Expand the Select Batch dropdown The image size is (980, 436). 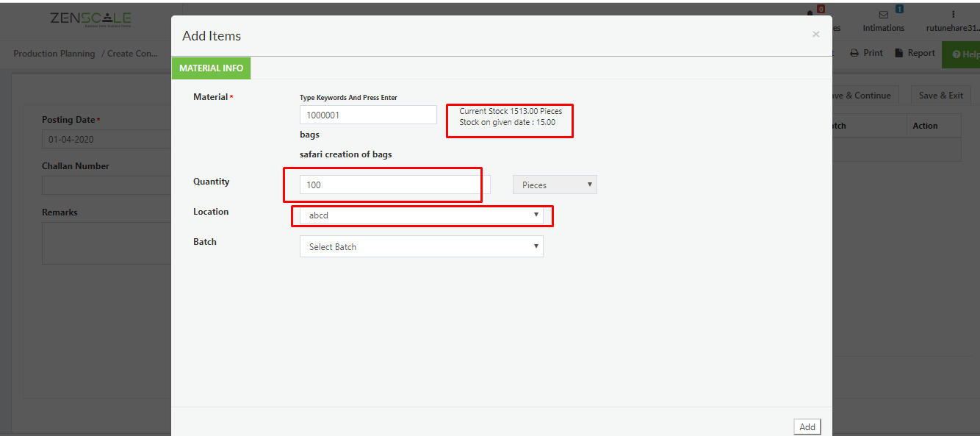click(x=421, y=246)
